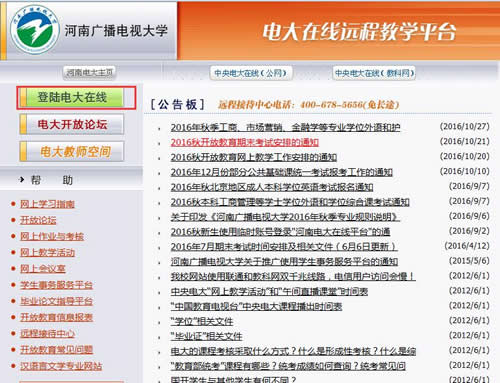
Task: Open 电大的课程考核采取什么方式 FAQ link
Action: tap(293, 351)
